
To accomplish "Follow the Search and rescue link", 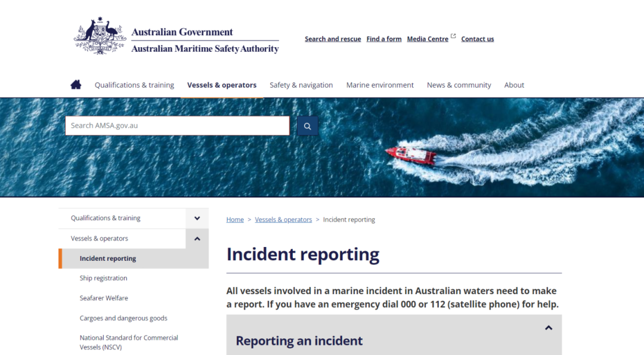I will [333, 39].
